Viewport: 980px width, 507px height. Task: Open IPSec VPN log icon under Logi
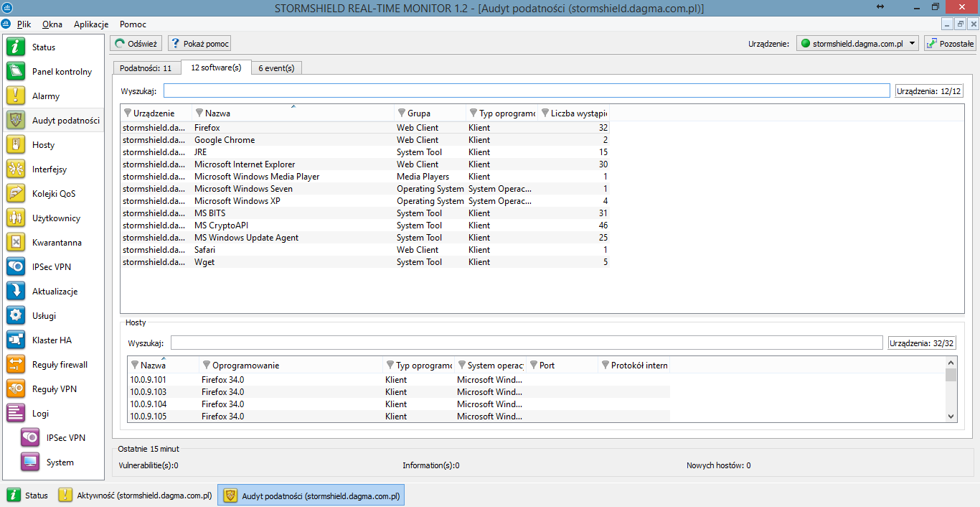coord(30,438)
